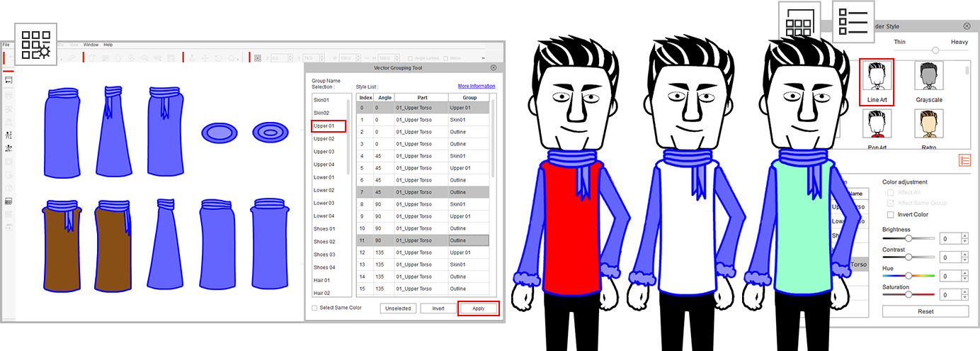Increase the Brightness value with stepper
The image size is (980, 351).
click(964, 236)
